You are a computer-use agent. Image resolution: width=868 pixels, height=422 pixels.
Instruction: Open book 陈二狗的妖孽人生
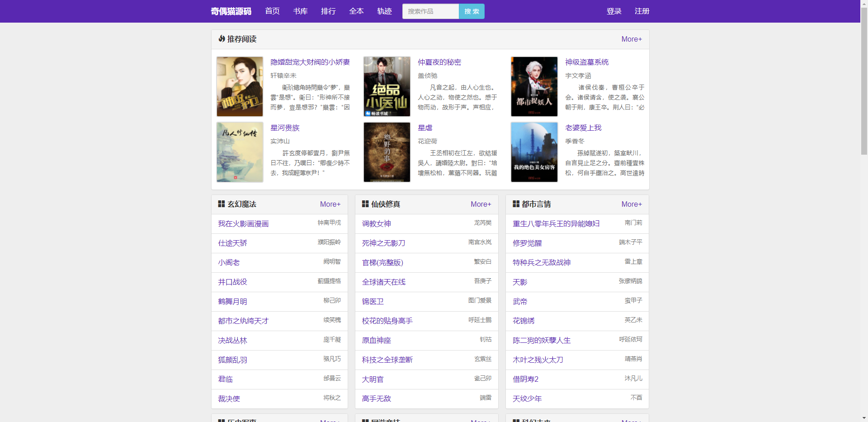(x=542, y=341)
